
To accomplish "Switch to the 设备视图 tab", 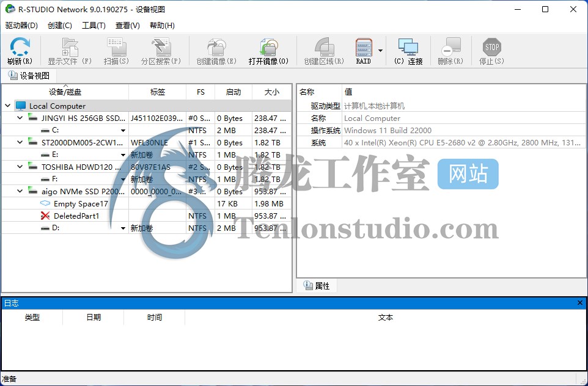I will [29, 76].
